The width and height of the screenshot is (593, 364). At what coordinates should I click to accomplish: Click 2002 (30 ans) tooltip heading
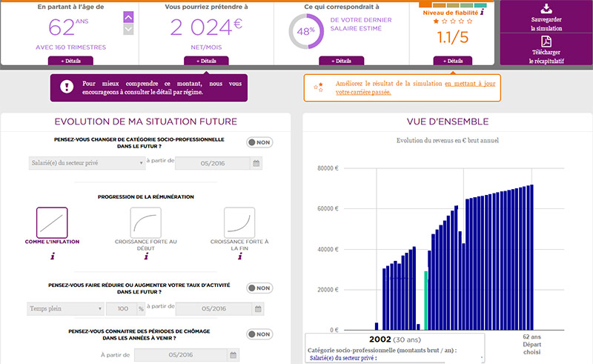click(x=395, y=340)
